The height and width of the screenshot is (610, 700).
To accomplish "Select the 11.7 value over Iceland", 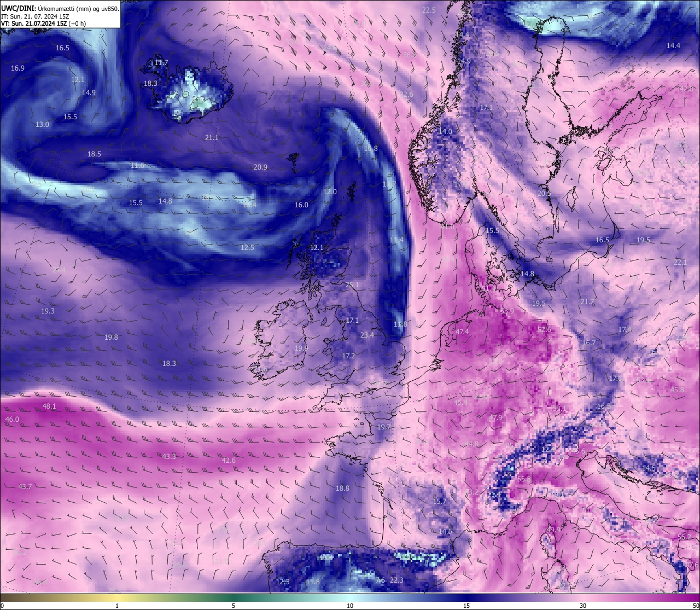I will (161, 63).
